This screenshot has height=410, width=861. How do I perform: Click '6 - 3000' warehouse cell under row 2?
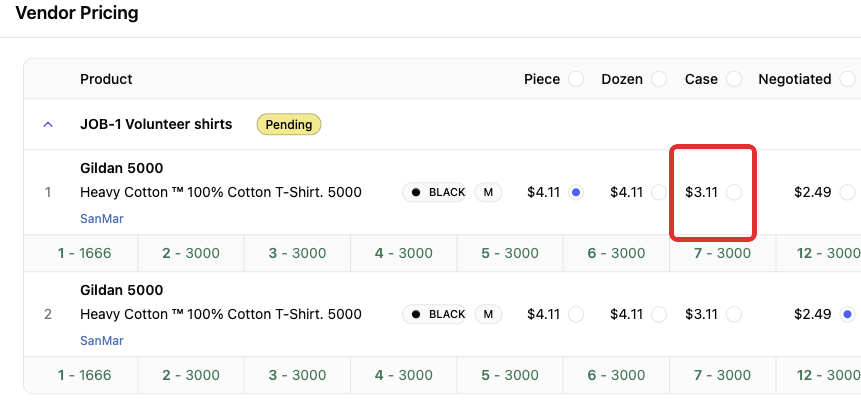(616, 375)
